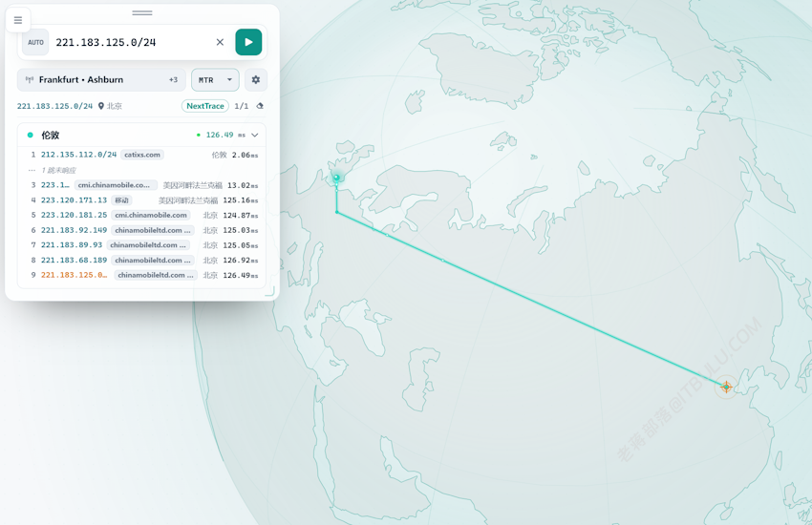812x525 pixels.
Task: Show the +3 additional probe locations
Action: tap(173, 79)
